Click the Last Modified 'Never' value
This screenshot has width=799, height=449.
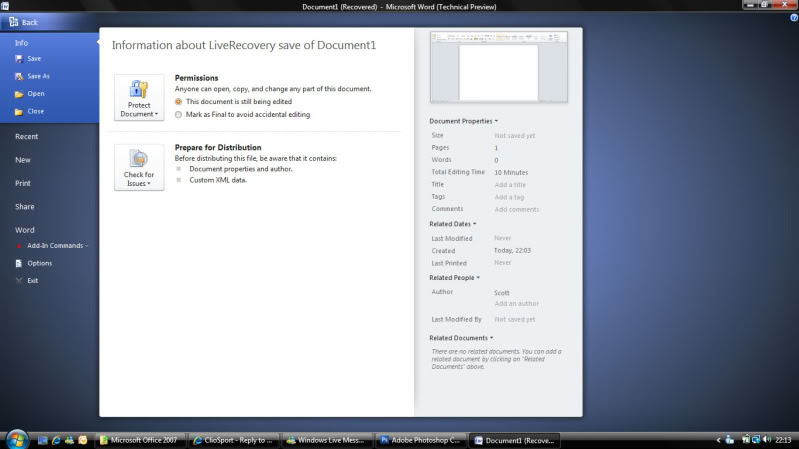click(502, 239)
